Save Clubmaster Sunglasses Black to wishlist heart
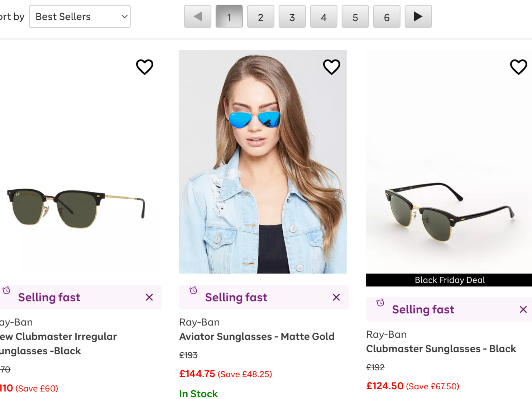 tap(519, 67)
